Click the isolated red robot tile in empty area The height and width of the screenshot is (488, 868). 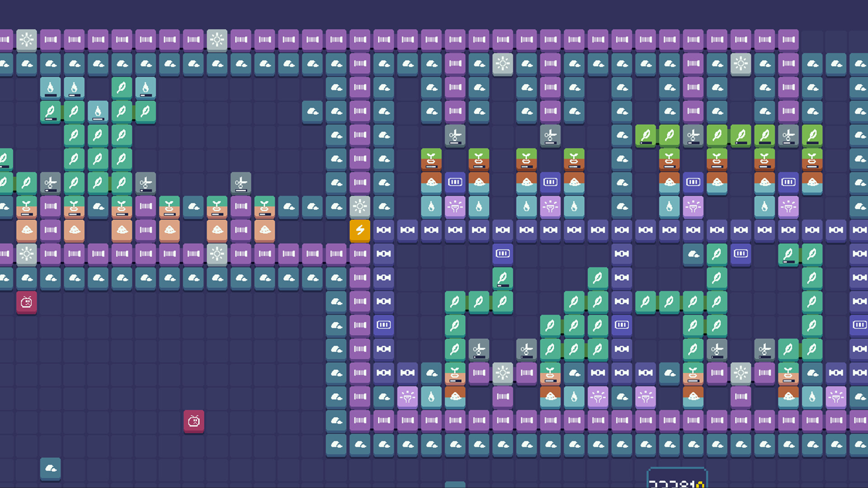(194, 421)
